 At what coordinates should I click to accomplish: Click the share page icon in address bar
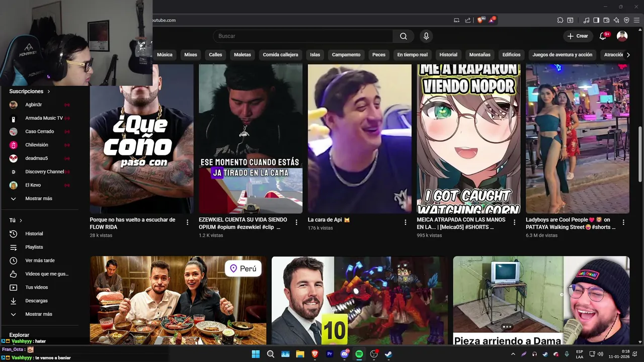click(468, 20)
